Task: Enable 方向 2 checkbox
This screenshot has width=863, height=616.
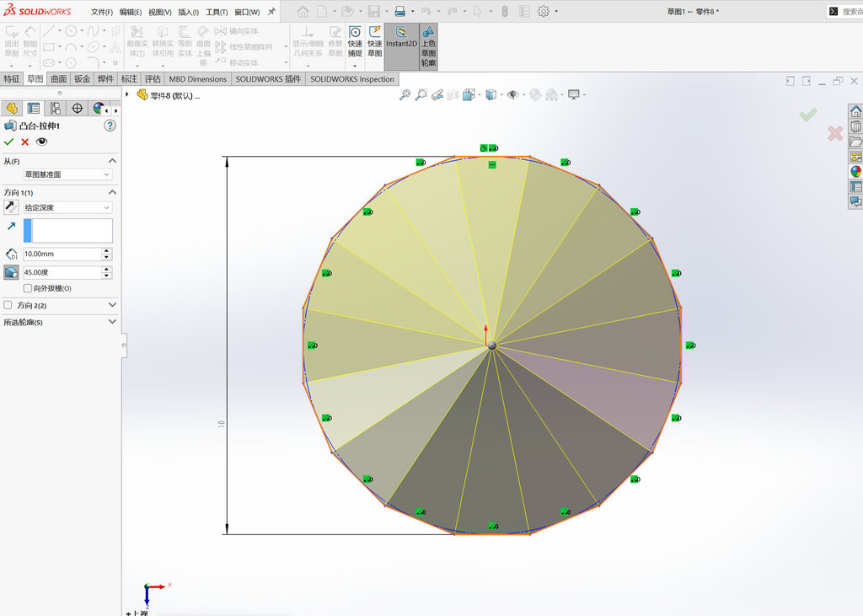Action: tap(8, 305)
